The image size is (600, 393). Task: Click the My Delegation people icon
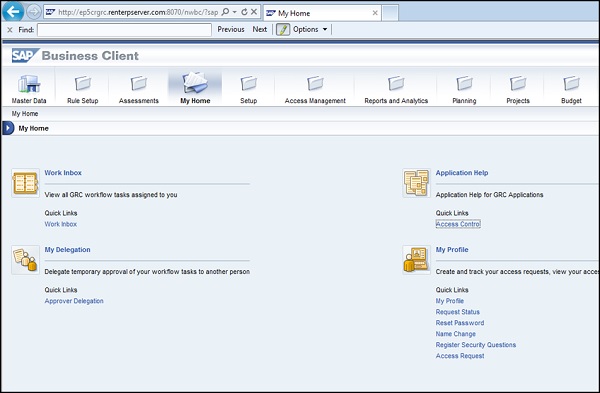[25, 260]
